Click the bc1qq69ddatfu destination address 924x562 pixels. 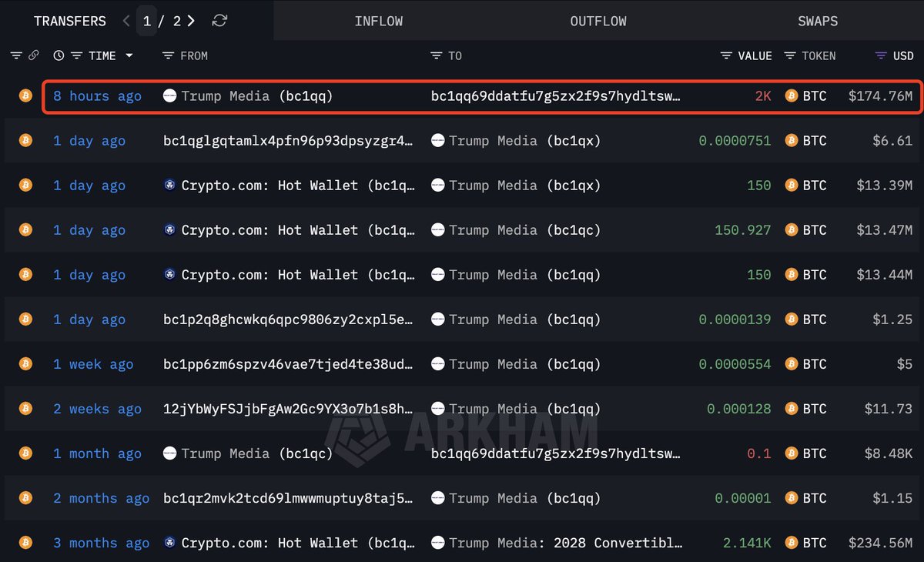556,95
